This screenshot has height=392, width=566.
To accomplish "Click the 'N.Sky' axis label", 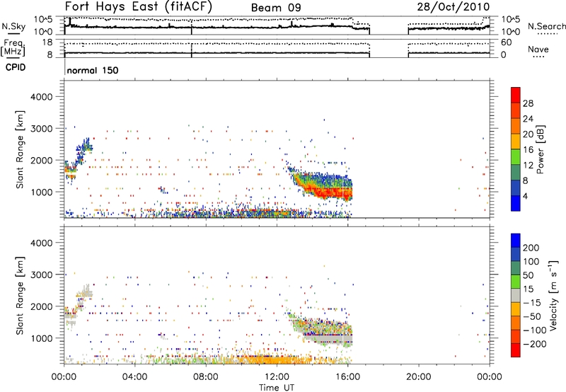I will (x=13, y=26).
